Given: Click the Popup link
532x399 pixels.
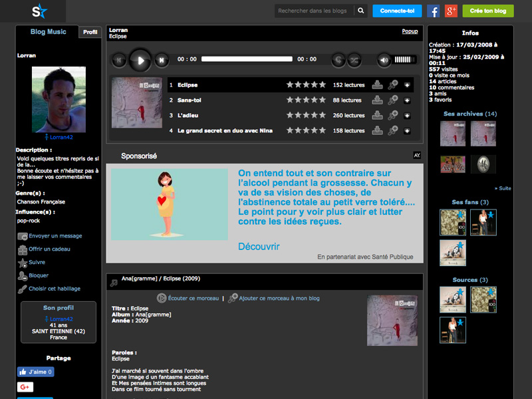Looking at the screenshot, I should click(x=410, y=31).
